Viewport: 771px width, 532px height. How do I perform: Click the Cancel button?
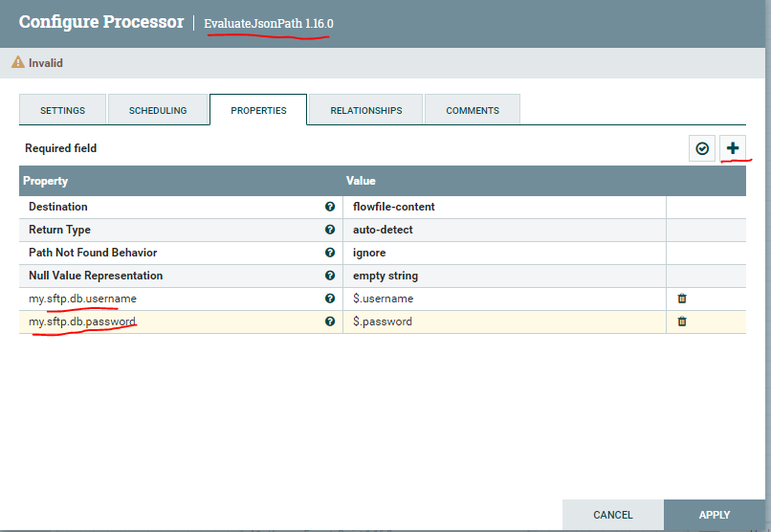[612, 515]
